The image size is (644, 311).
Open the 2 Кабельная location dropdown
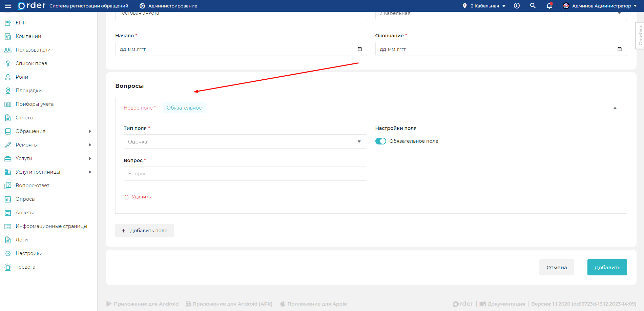click(x=484, y=6)
